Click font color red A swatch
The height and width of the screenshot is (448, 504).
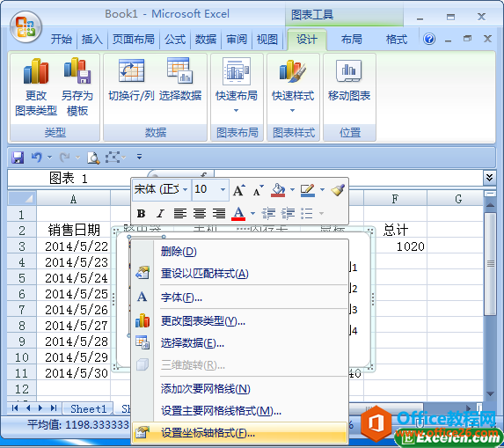point(238,213)
